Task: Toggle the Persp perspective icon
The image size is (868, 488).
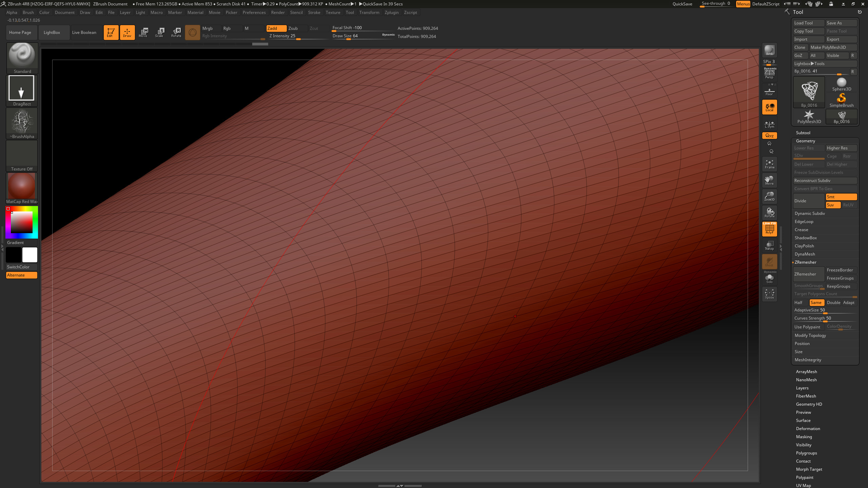Action: tap(769, 73)
